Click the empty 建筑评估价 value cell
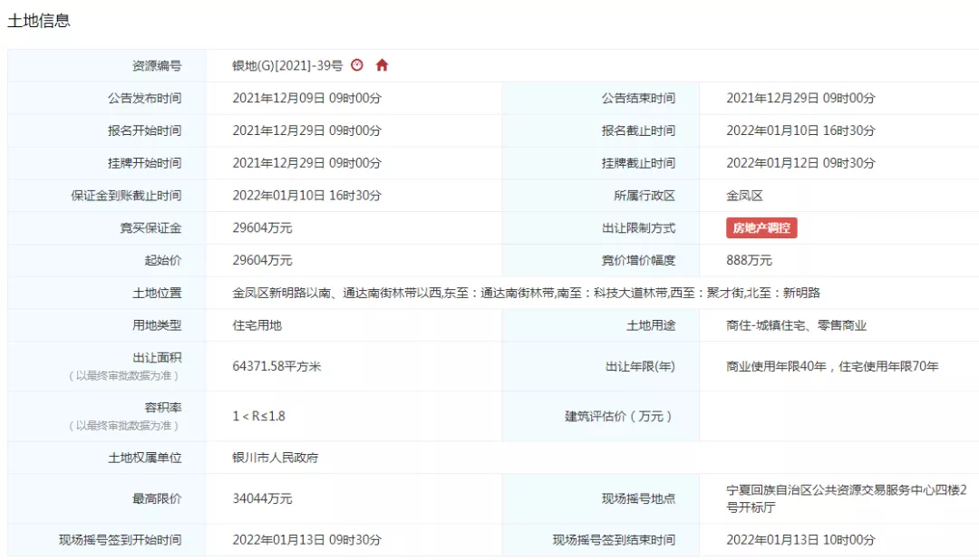This screenshot has width=979, height=560. coord(838,416)
